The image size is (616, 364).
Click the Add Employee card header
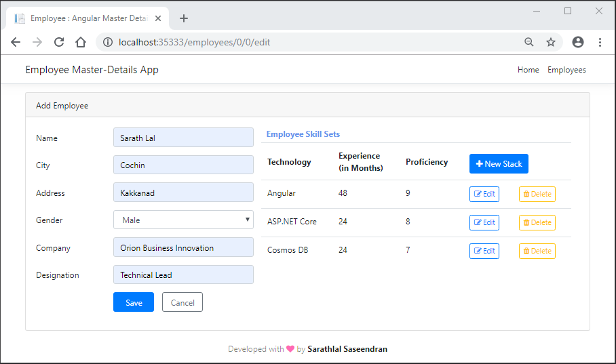coord(307,105)
